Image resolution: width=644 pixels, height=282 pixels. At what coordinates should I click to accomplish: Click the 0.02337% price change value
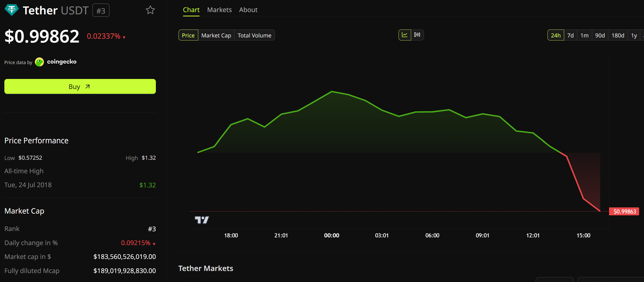point(104,36)
